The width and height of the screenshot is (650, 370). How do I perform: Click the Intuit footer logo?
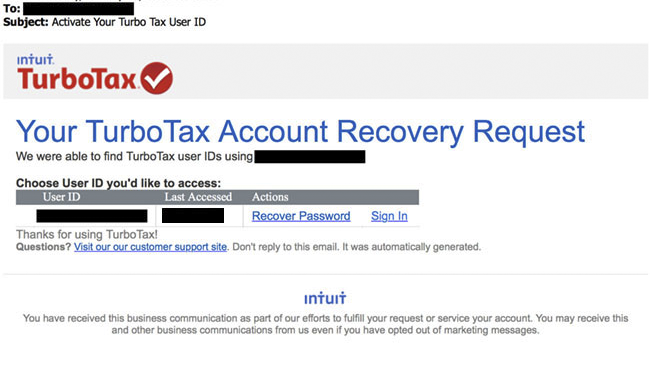[325, 298]
